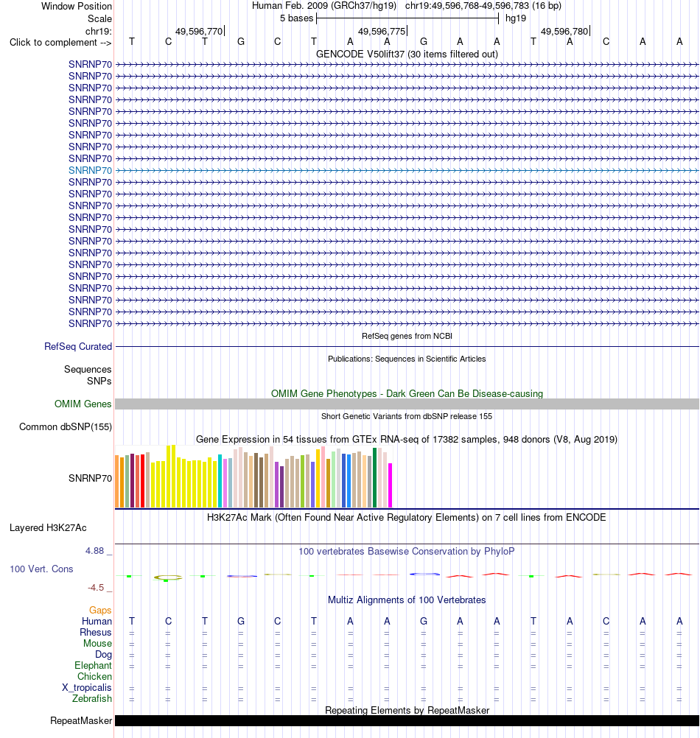Click the RepeatMasker track label
Viewport: 700px width, 738px height.
(x=81, y=720)
